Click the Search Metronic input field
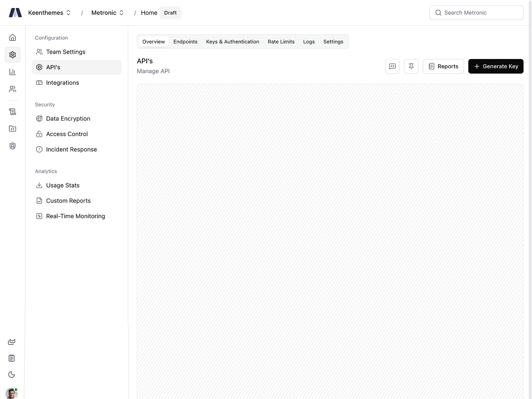532x399 pixels. coord(477,13)
